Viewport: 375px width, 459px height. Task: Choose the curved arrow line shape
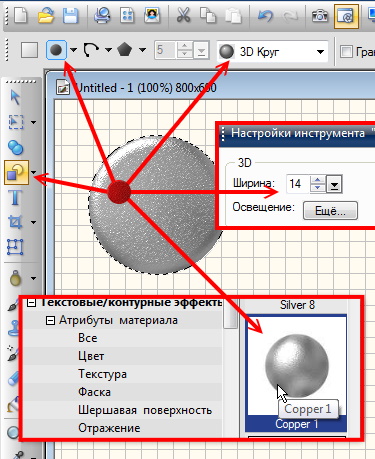pyautogui.click(x=91, y=50)
